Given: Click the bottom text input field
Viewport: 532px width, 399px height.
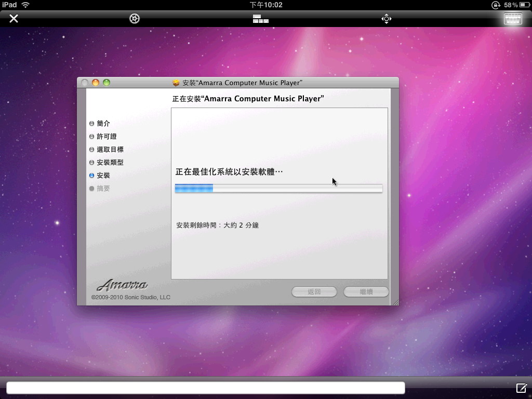Looking at the screenshot, I should pos(206,388).
